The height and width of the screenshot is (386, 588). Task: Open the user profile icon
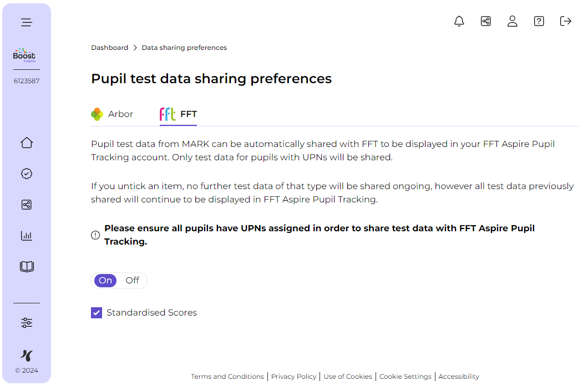pyautogui.click(x=512, y=21)
